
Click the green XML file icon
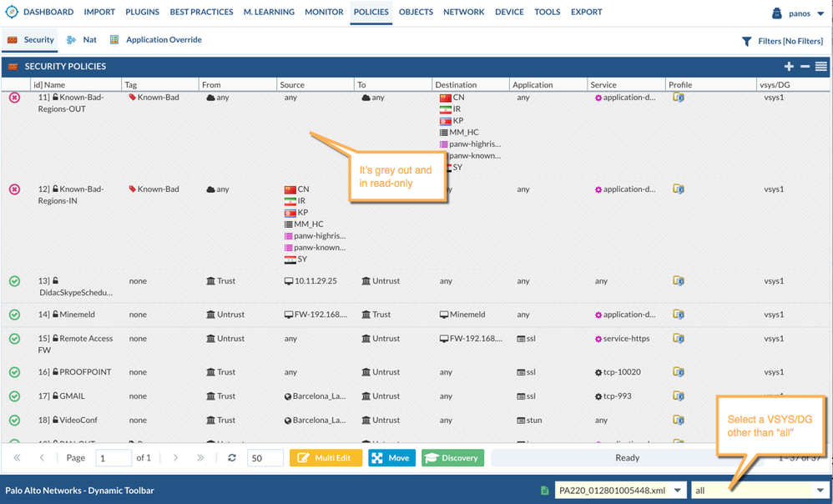coord(544,491)
